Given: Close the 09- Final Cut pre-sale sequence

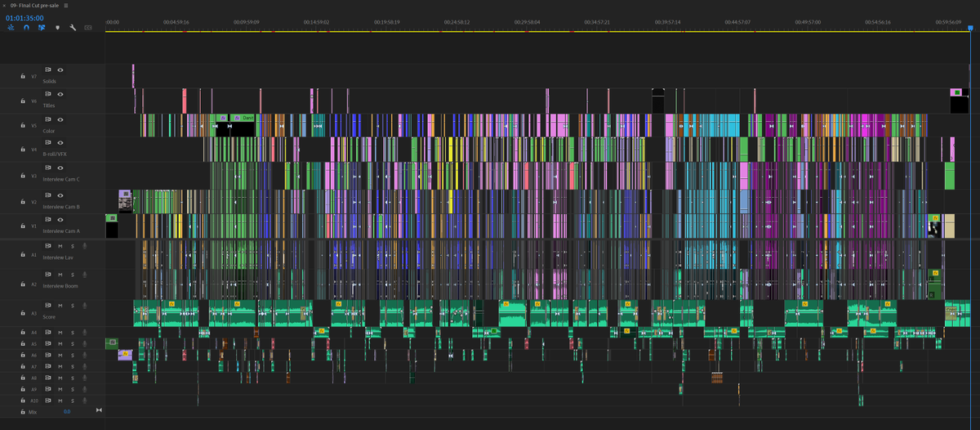Looking at the screenshot, I should (4, 5).
